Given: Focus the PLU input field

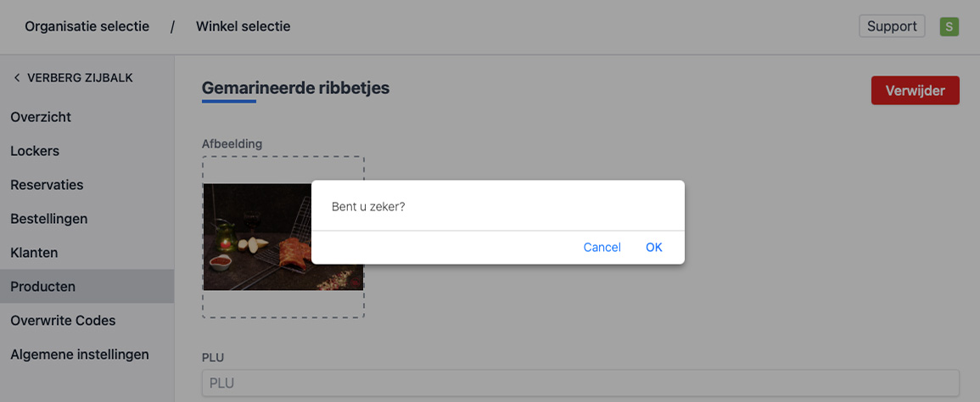Looking at the screenshot, I should (x=580, y=383).
